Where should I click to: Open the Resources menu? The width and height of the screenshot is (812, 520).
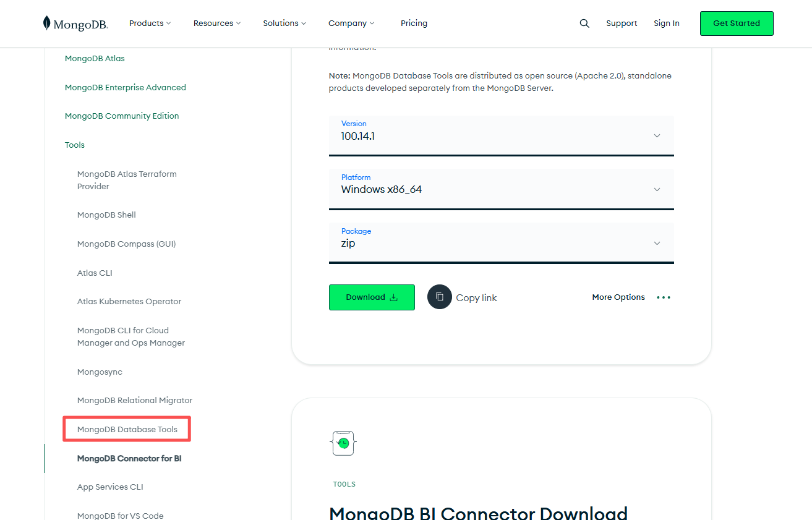pyautogui.click(x=217, y=23)
